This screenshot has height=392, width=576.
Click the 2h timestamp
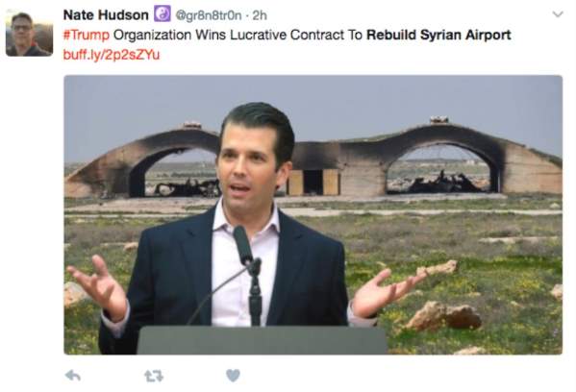(x=260, y=15)
